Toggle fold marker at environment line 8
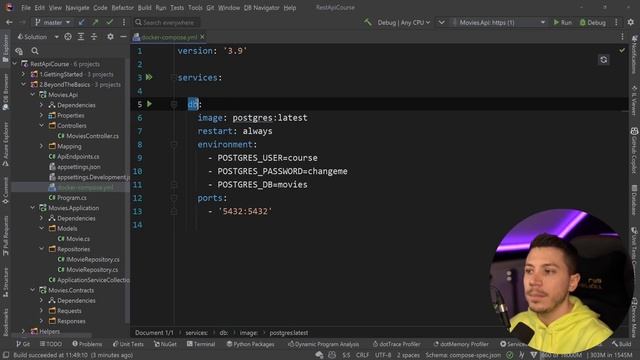The width and height of the screenshot is (640, 360). (x=174, y=144)
